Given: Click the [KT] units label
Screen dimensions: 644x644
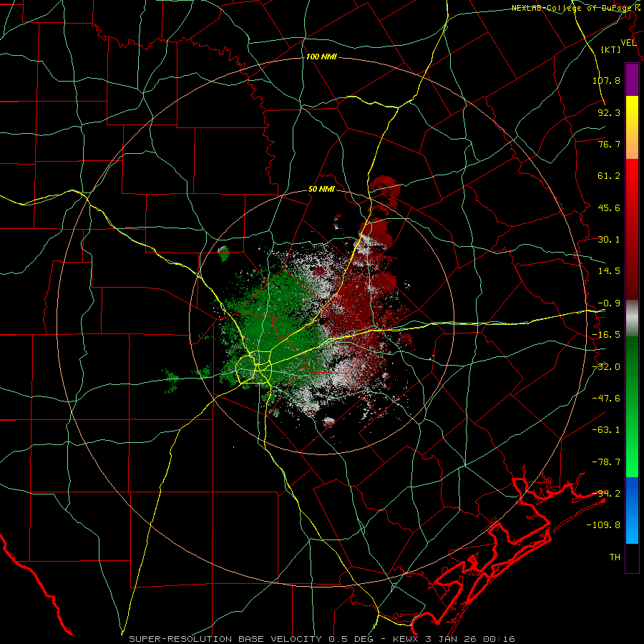Looking at the screenshot, I should point(610,50).
